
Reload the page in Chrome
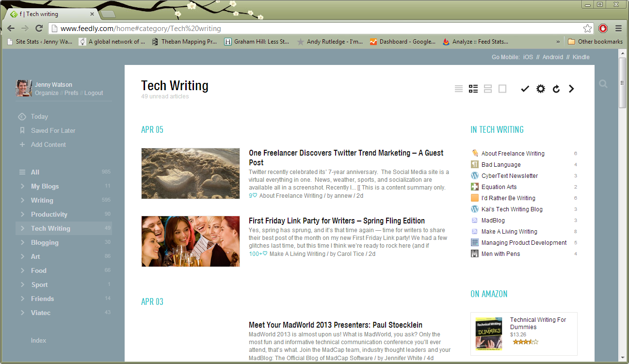(x=39, y=29)
